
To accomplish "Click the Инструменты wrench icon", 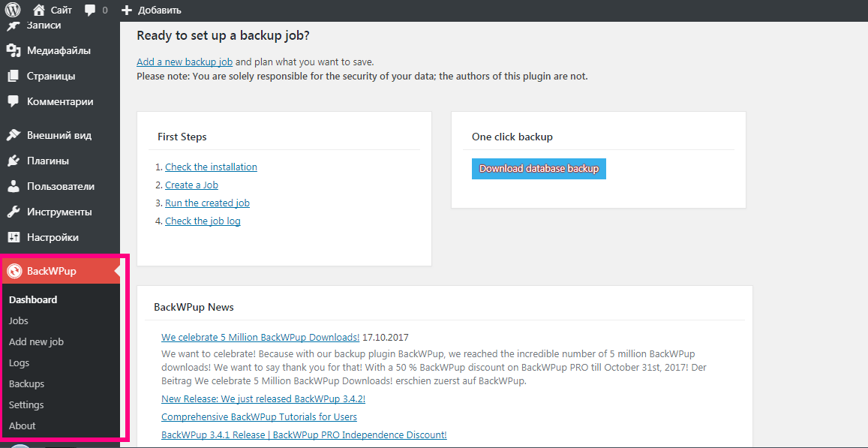I will (x=14, y=212).
